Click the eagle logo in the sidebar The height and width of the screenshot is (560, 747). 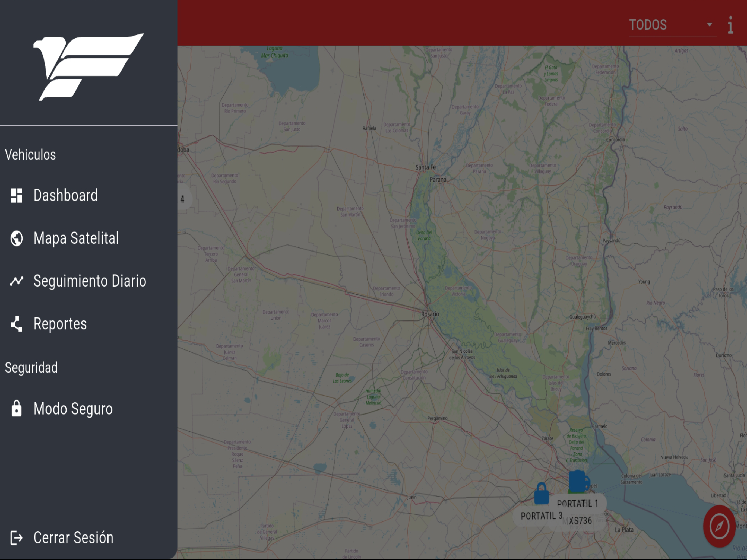(88, 67)
